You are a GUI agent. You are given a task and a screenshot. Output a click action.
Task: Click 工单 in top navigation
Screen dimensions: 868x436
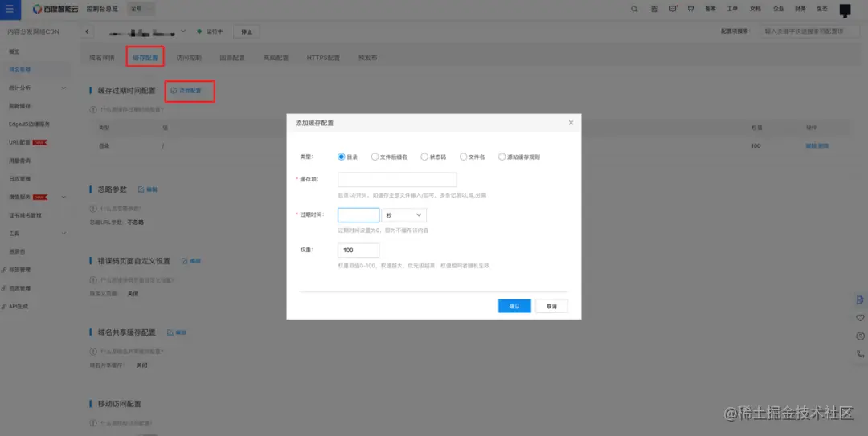click(732, 9)
